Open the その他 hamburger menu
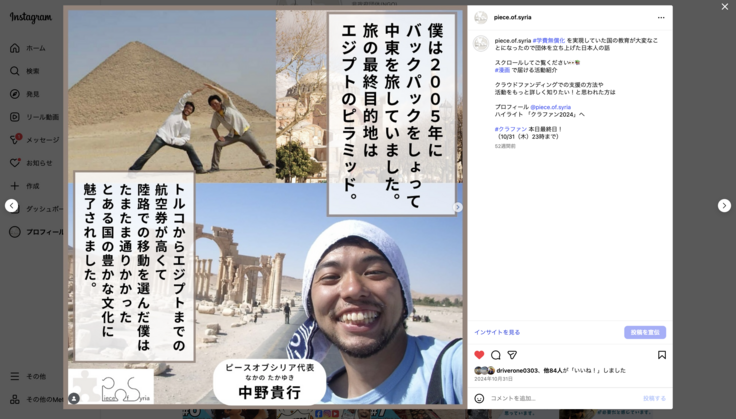Screen dimensions: 736x419 15,376
